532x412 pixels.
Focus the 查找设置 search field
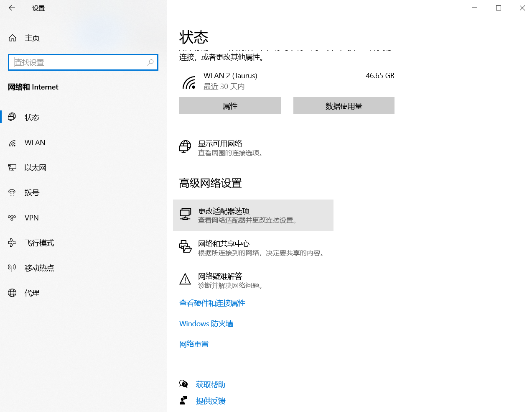[79, 62]
